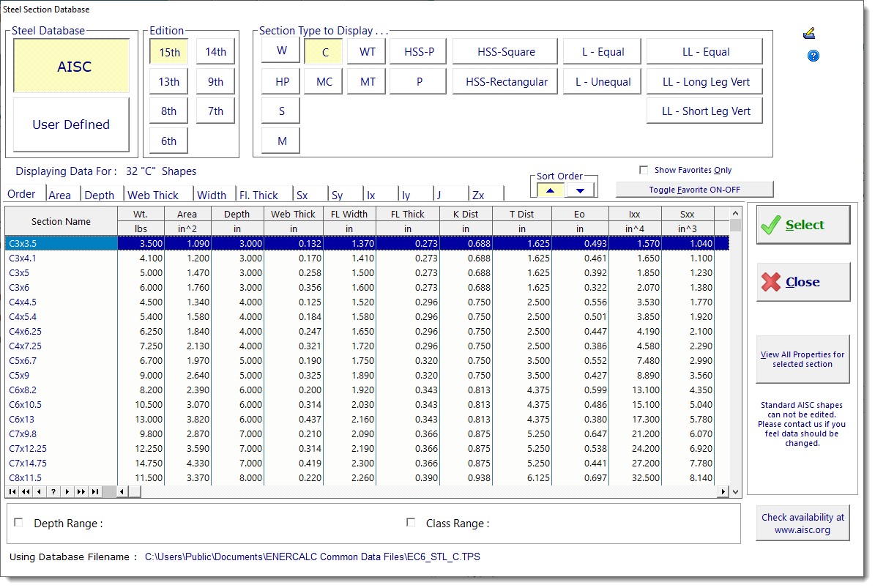Image resolution: width=875 pixels, height=588 pixels.
Task: Display HP section type
Action: pos(282,81)
